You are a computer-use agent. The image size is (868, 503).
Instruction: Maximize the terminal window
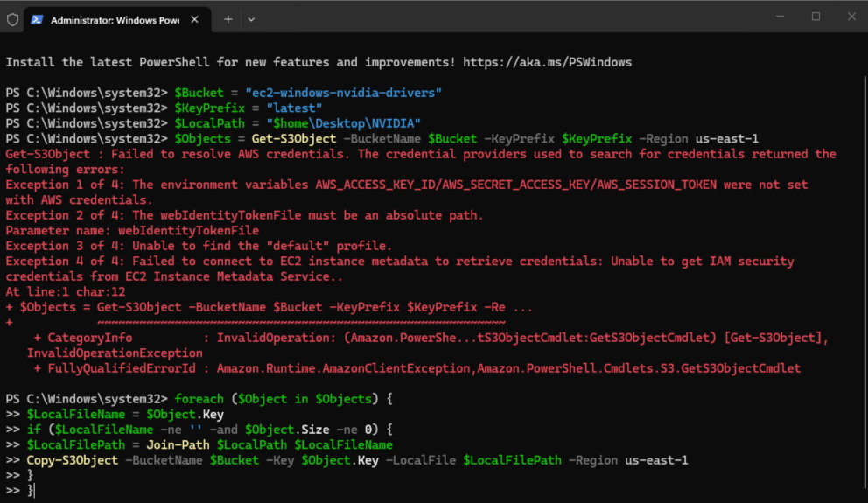pyautogui.click(x=816, y=17)
